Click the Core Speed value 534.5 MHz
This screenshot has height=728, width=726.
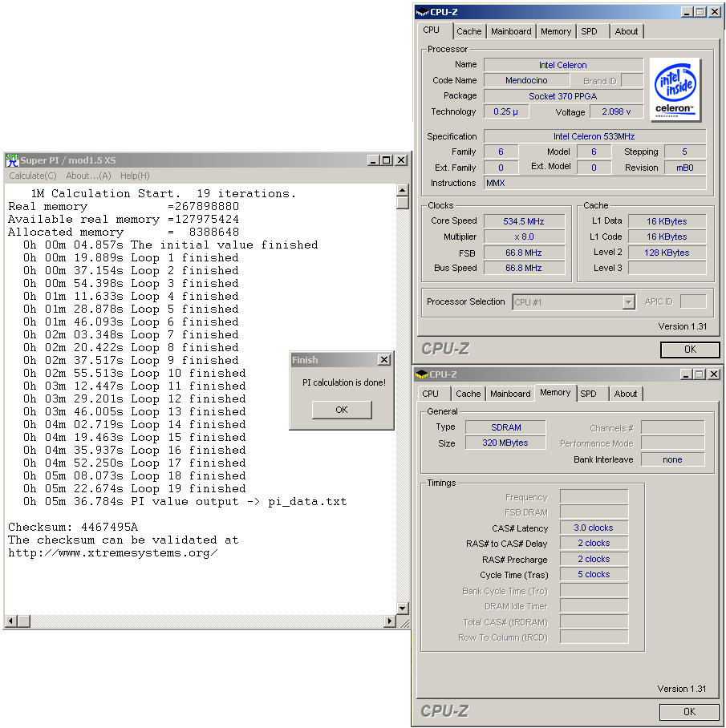pos(524,221)
